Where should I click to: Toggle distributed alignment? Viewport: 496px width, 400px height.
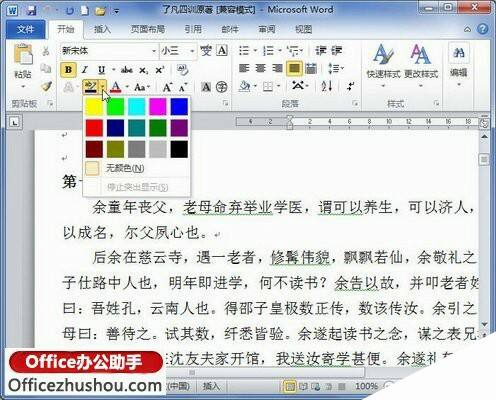(x=311, y=69)
